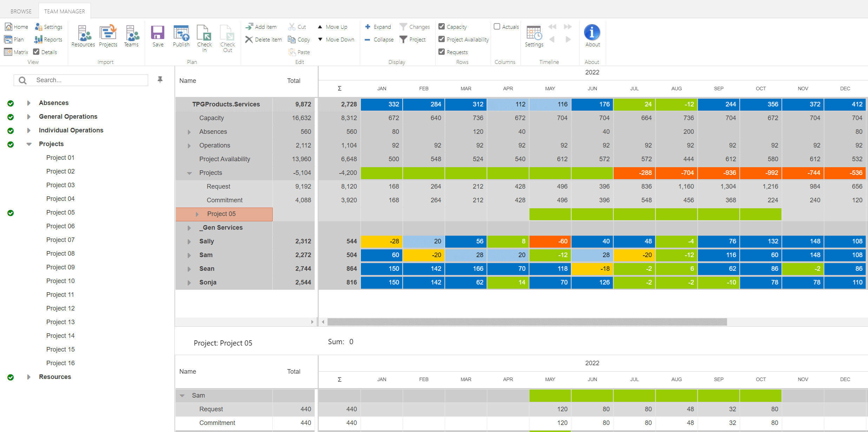The height and width of the screenshot is (432, 868).
Task: Click the About info icon
Action: point(592,33)
